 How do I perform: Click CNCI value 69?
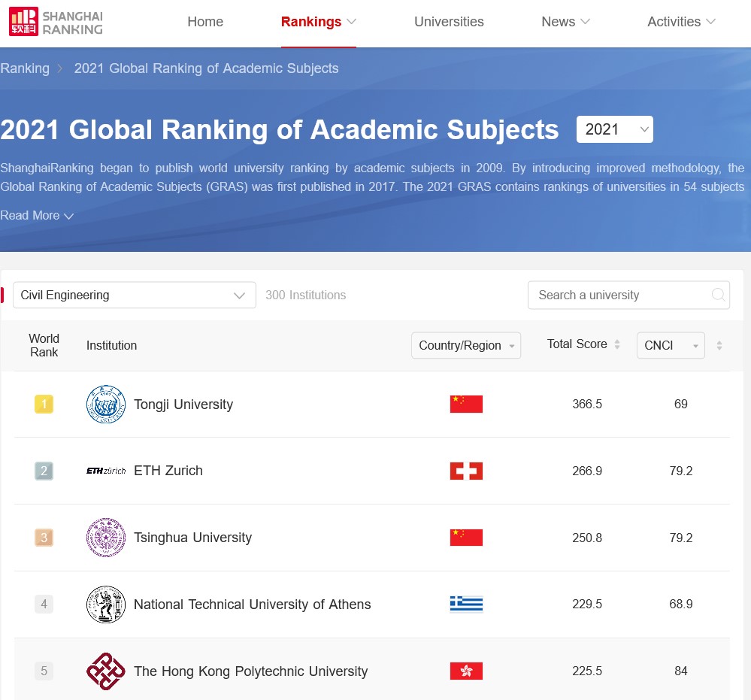681,404
